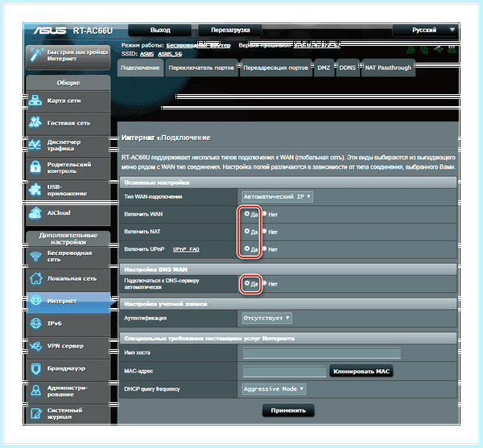The height and width of the screenshot is (448, 483).
Task: Switch to the Переадресация портов tab
Action: pyautogui.click(x=275, y=68)
